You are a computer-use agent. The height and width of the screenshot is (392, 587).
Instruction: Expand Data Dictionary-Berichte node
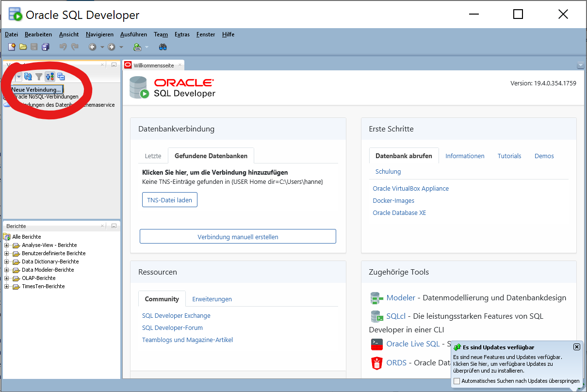coord(7,261)
